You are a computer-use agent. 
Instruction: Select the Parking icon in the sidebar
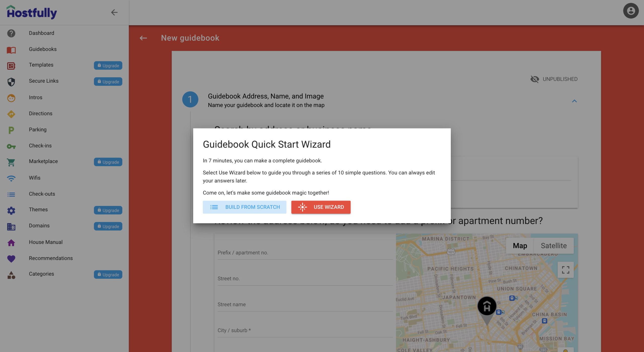[11, 129]
